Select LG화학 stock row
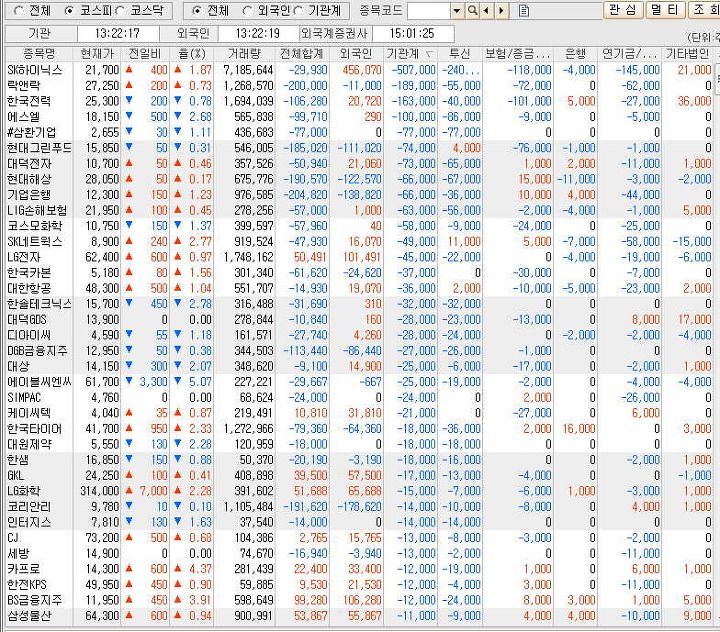Image resolution: width=720 pixels, height=632 pixels. (x=359, y=491)
